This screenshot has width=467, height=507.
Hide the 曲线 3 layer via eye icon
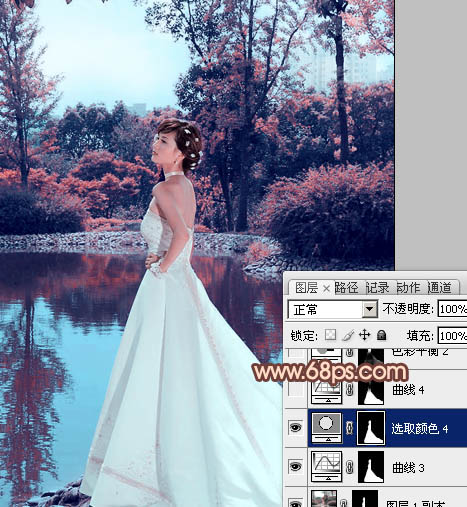[296, 466]
